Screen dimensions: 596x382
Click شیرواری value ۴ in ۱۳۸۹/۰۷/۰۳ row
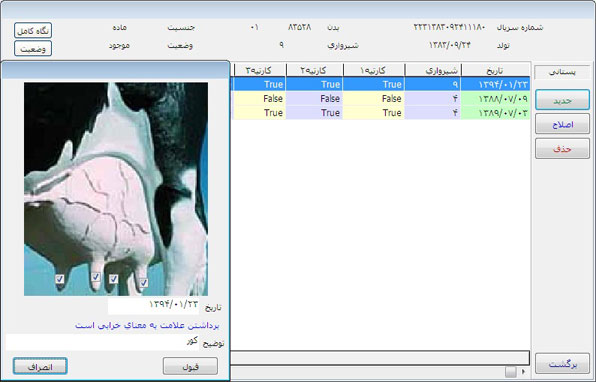(x=455, y=113)
